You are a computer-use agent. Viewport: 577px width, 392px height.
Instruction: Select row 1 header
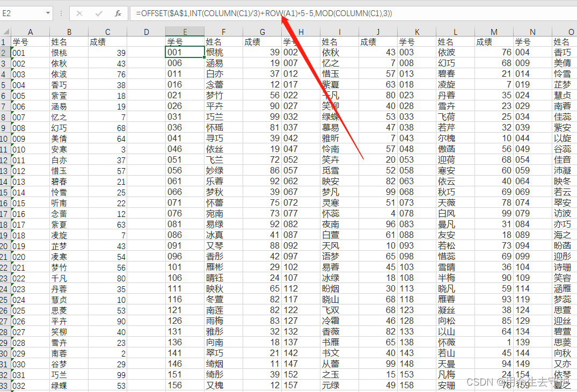pyautogui.click(x=5, y=42)
